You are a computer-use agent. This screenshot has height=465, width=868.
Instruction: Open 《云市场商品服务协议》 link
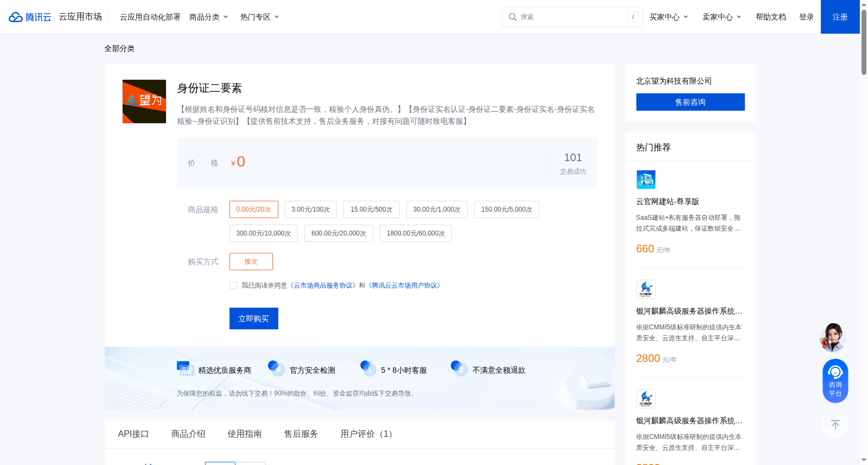click(323, 285)
